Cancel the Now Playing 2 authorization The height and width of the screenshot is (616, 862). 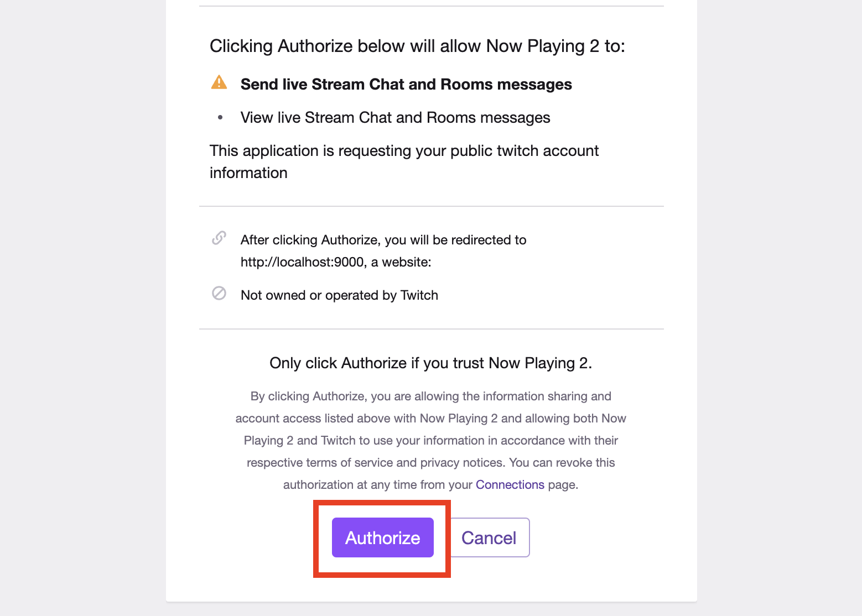pyautogui.click(x=489, y=537)
